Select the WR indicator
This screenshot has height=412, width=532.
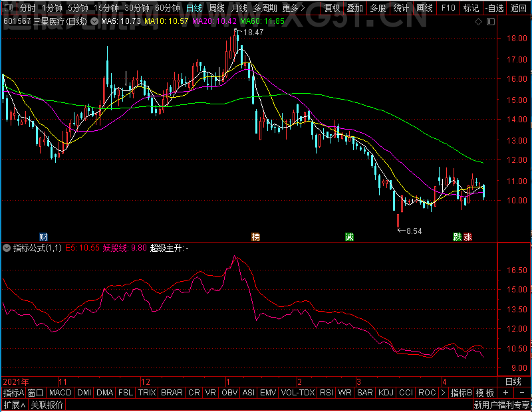tap(344, 393)
